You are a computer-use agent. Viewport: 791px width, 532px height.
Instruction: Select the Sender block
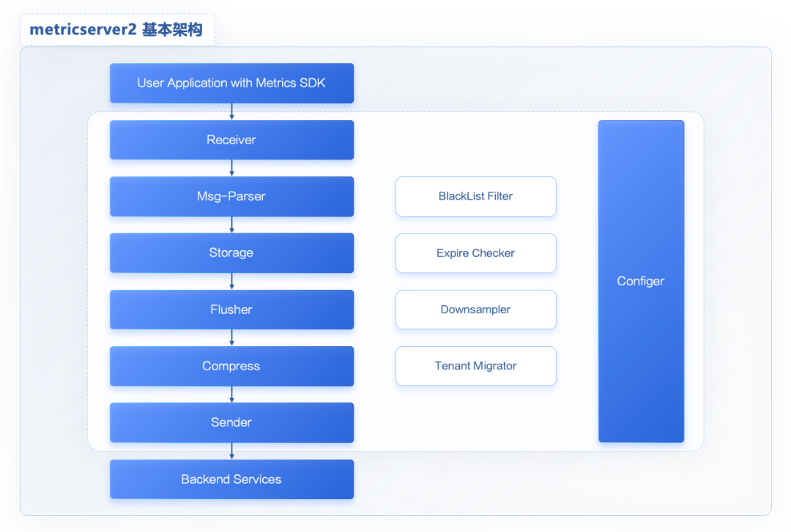(231, 422)
